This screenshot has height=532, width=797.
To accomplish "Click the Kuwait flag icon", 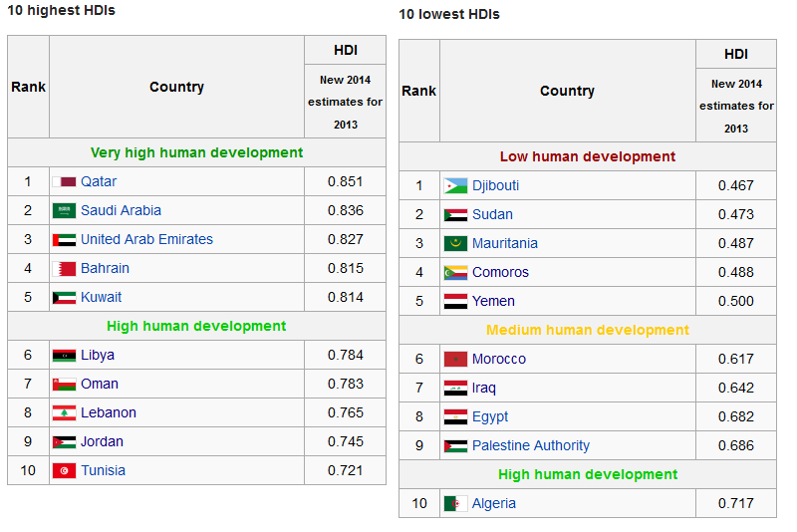I will [64, 298].
